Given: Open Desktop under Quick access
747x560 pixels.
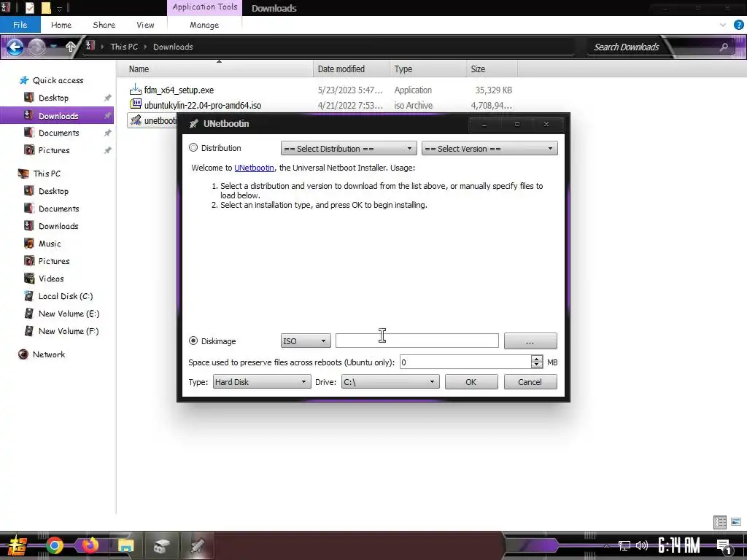Looking at the screenshot, I should click(x=53, y=98).
